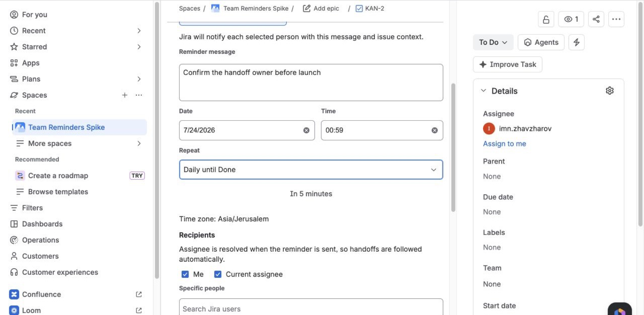Screen dimensions: 644x315
Task: Open the For you page
Action: click(x=34, y=14)
